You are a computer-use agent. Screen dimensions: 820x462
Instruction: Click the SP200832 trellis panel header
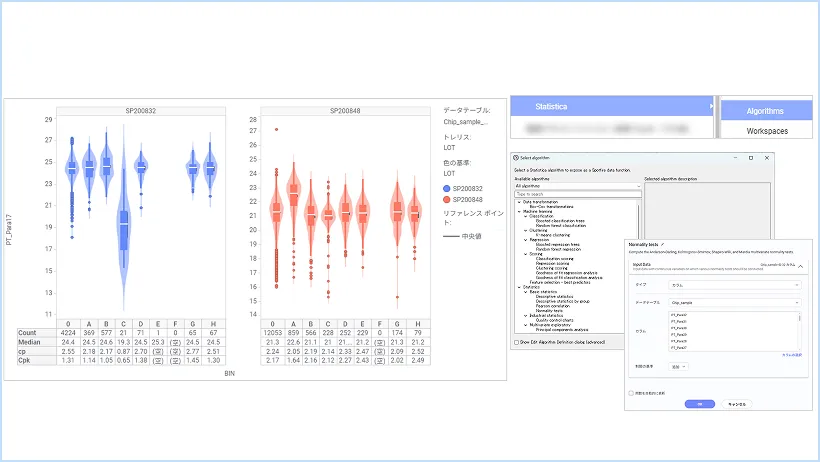click(x=141, y=111)
